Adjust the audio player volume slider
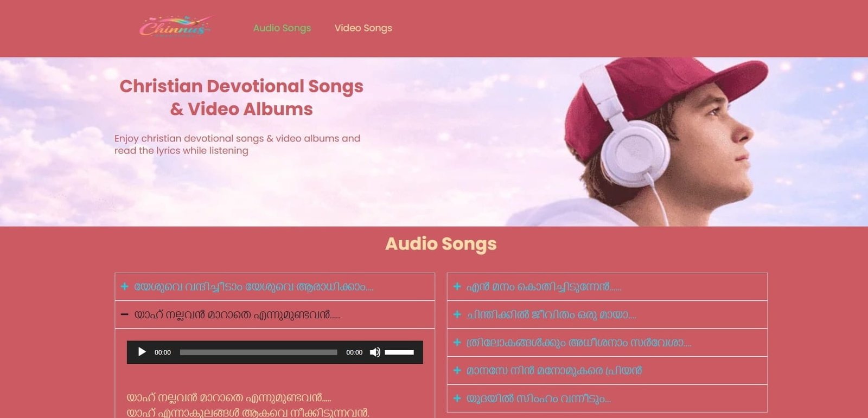Viewport: 868px width, 418px height. pos(399,352)
